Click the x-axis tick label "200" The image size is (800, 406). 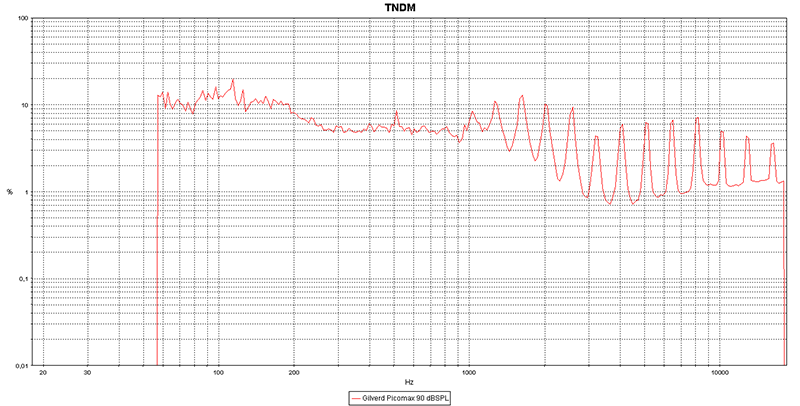point(294,372)
